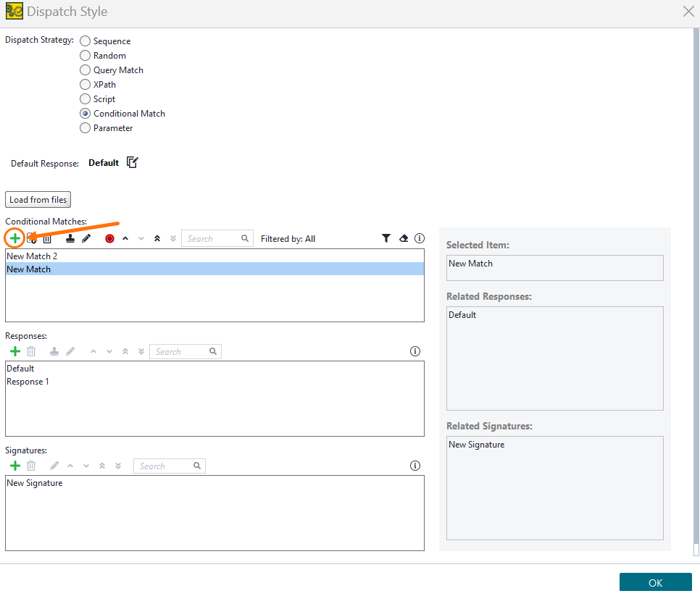Click the red disable-match indicator icon
This screenshot has width=700, height=596.
(x=109, y=238)
